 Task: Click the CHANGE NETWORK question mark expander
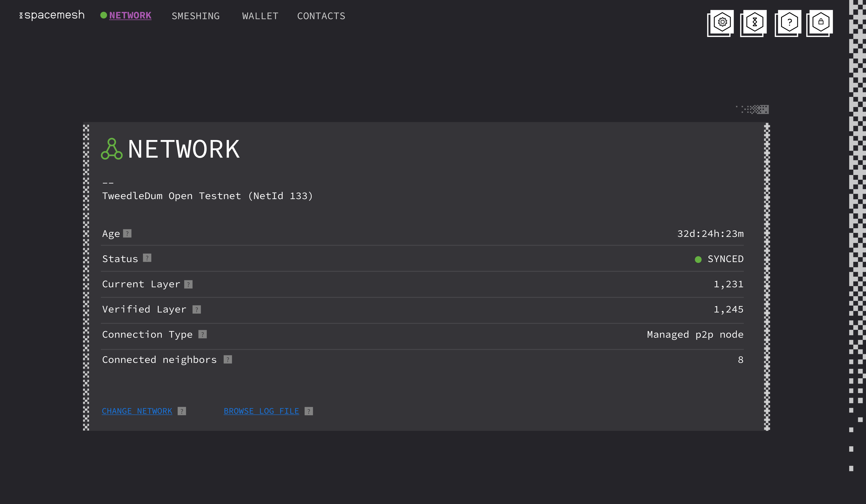[181, 410]
